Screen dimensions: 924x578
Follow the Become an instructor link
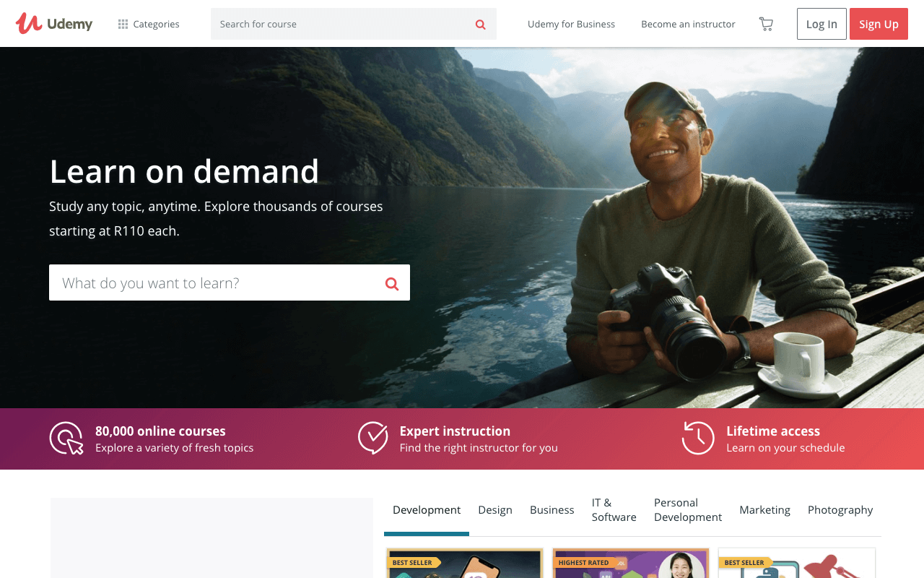pos(688,24)
